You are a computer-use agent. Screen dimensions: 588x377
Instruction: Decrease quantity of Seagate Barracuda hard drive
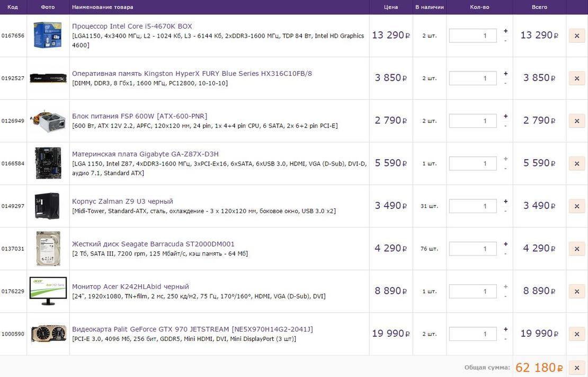(505, 253)
